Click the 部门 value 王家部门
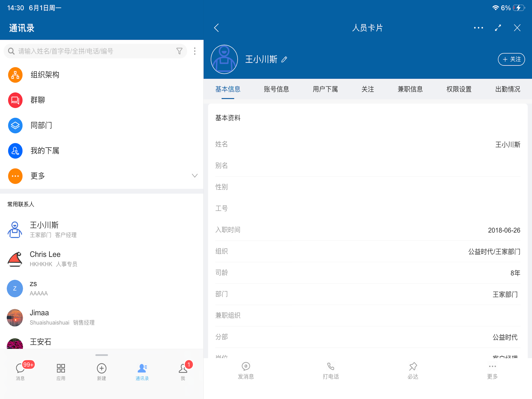 pyautogui.click(x=505, y=295)
